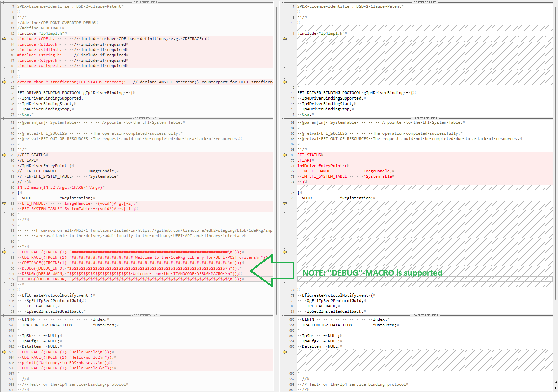Click right line 13 EFI_DRIVER_BINDING_PROTOCOL gIp4DriverBinding
This screenshot has height=392, width=558.
tap(356, 93)
